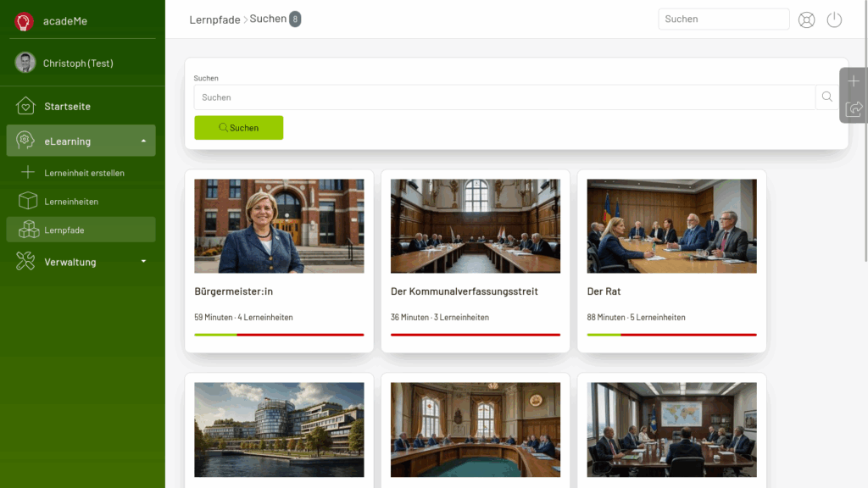
Task: Click the Bürgermeister:in portrait thumbnail
Action: click(279, 225)
